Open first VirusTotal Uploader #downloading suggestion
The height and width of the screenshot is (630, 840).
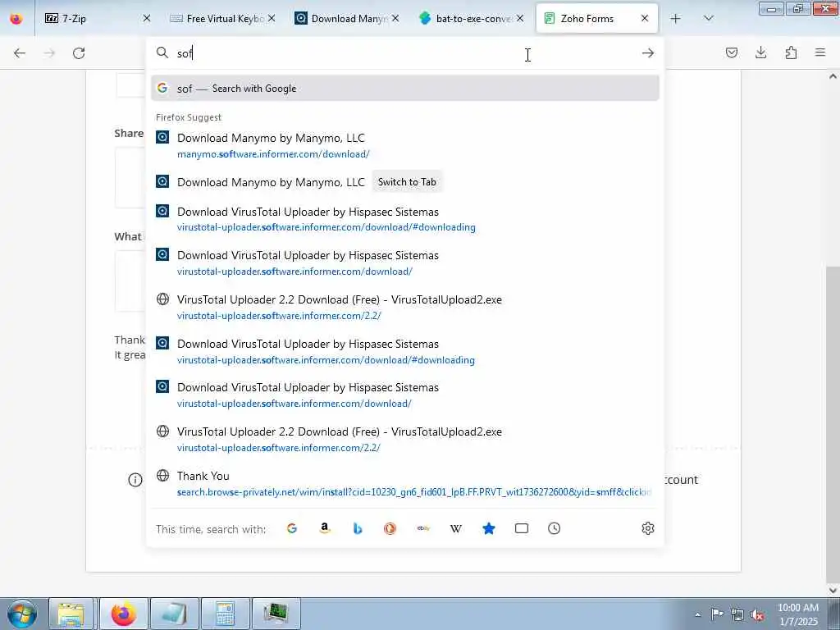pos(405,219)
